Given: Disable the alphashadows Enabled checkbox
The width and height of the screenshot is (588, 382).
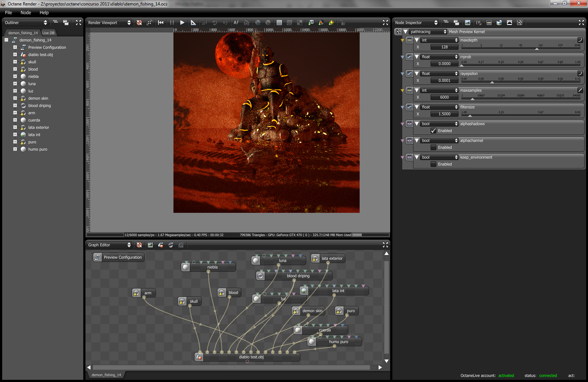Looking at the screenshot, I should coord(433,131).
